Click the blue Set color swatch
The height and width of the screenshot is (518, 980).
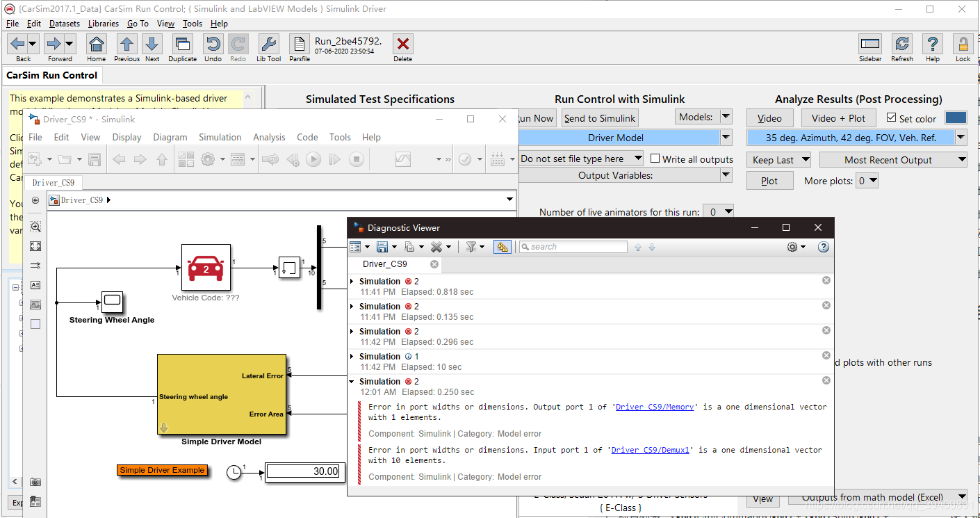(956, 118)
